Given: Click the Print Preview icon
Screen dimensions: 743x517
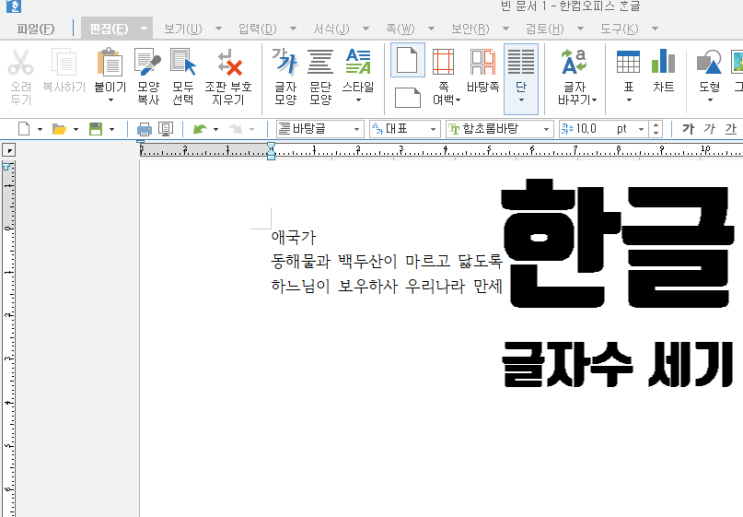Looking at the screenshot, I should pyautogui.click(x=165, y=129).
